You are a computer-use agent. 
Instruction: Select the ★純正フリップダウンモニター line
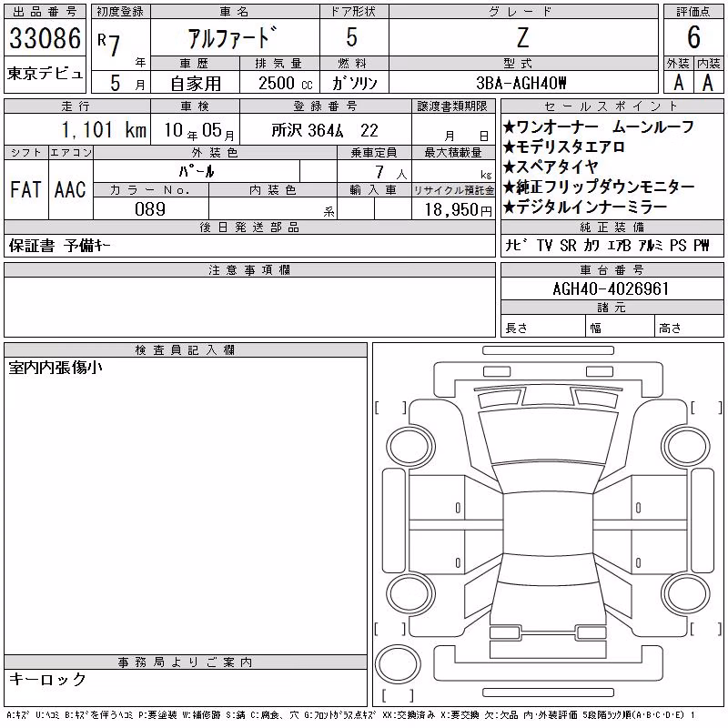click(x=599, y=187)
